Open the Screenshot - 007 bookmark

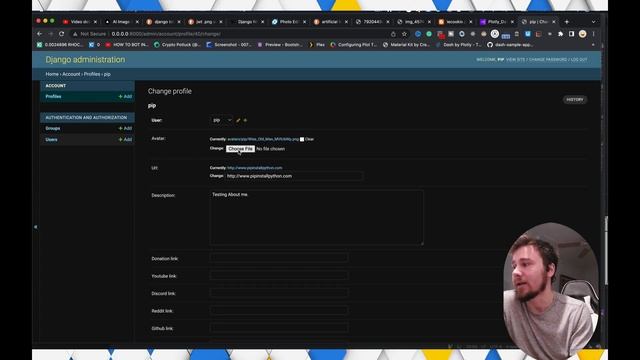coord(229,45)
